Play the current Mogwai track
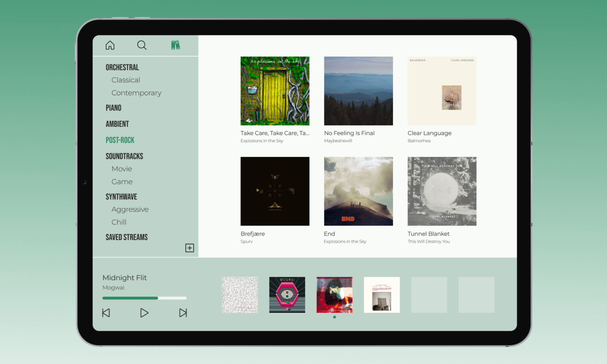 [x=144, y=313]
